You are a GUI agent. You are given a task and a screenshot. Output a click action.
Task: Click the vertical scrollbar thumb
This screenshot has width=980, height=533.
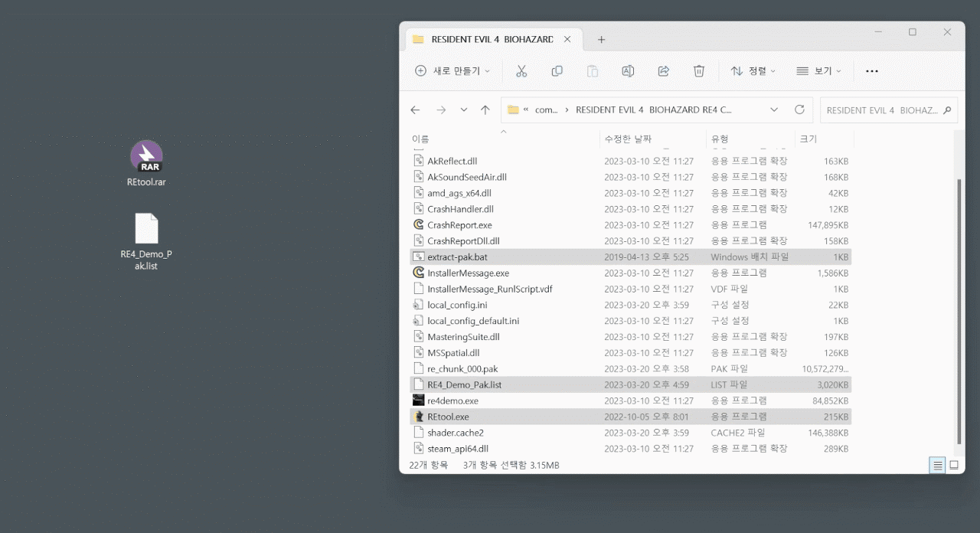click(x=959, y=311)
